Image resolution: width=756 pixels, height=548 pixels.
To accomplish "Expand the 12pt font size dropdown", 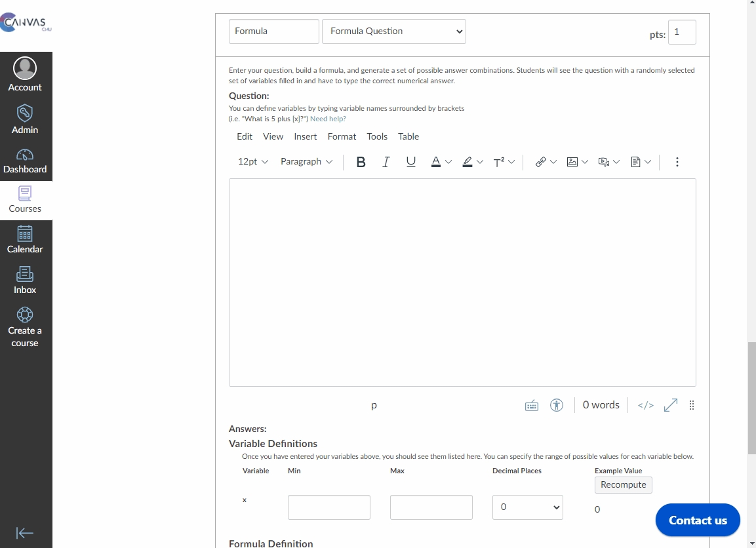I will 253,162.
